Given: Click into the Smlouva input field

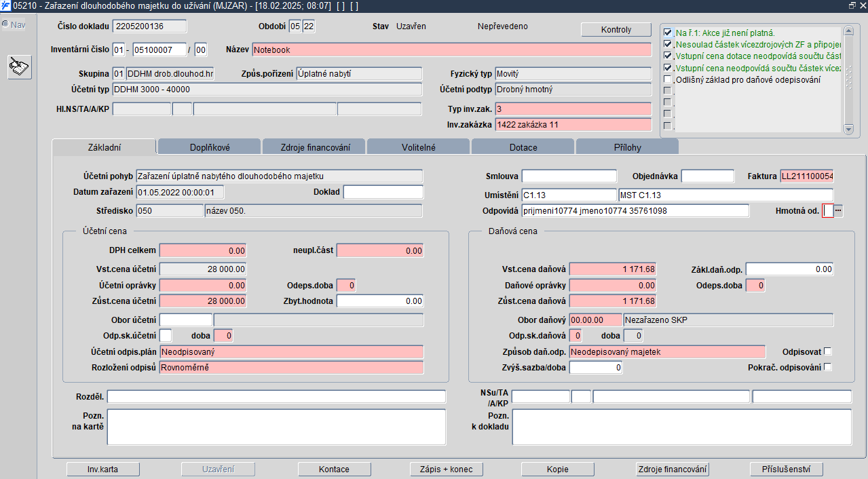Looking at the screenshot, I should pyautogui.click(x=569, y=176).
